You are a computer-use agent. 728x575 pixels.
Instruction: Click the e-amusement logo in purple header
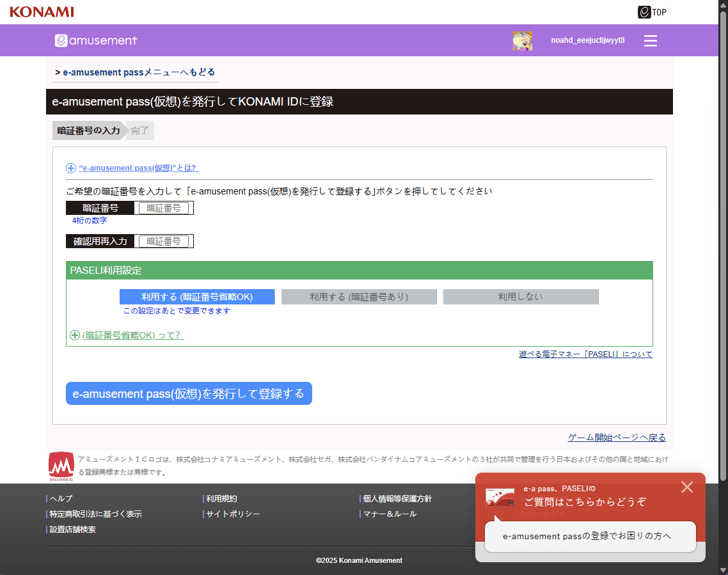[x=96, y=40]
